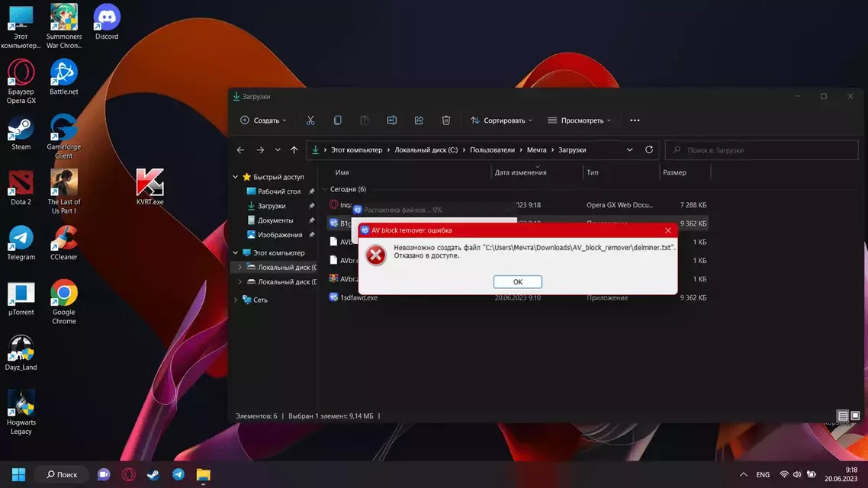Launch Gameforge Client shortcut
Image resolution: width=868 pixels, height=488 pixels.
click(x=63, y=136)
